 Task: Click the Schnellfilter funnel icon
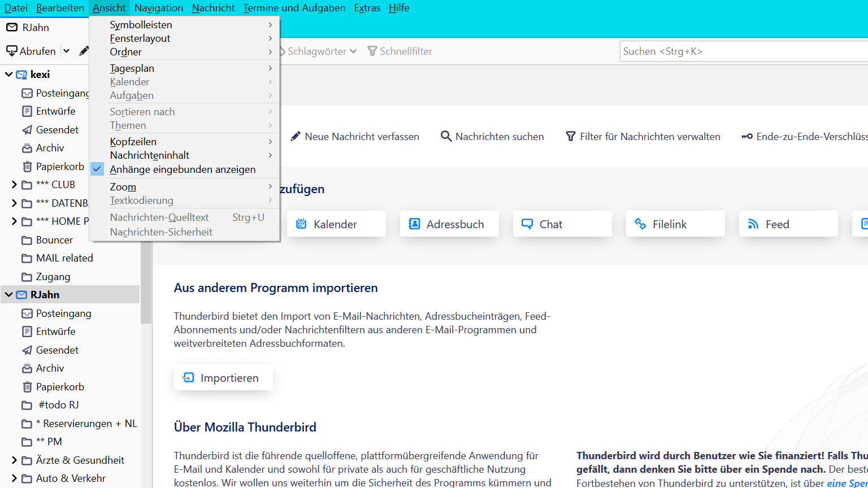(x=372, y=51)
